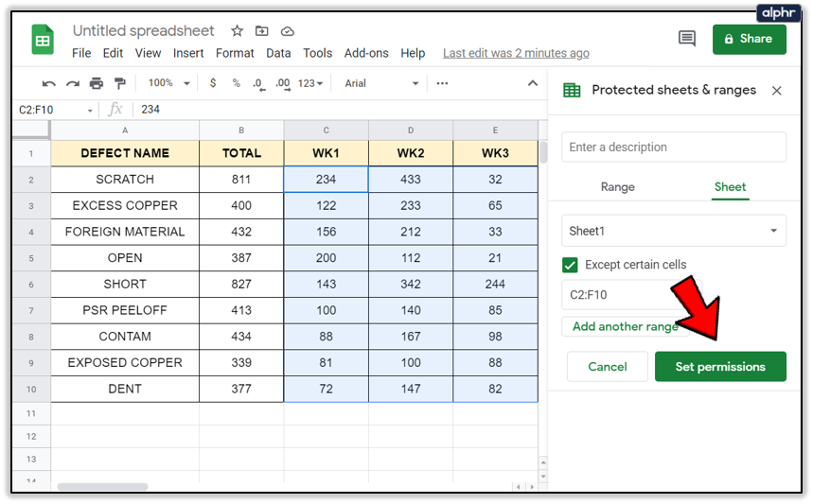Decrease decimal places
The height and width of the screenshot is (504, 813).
click(258, 84)
